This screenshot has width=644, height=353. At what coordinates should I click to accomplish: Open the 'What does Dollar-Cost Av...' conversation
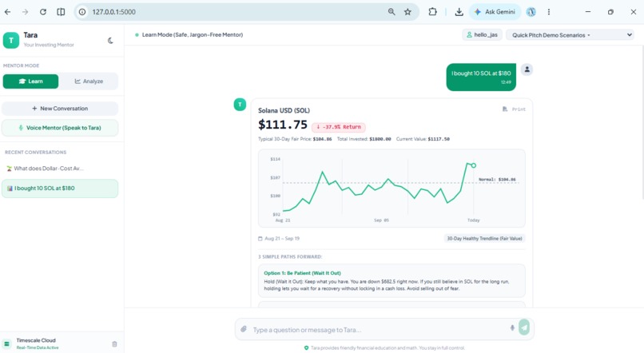coord(60,169)
